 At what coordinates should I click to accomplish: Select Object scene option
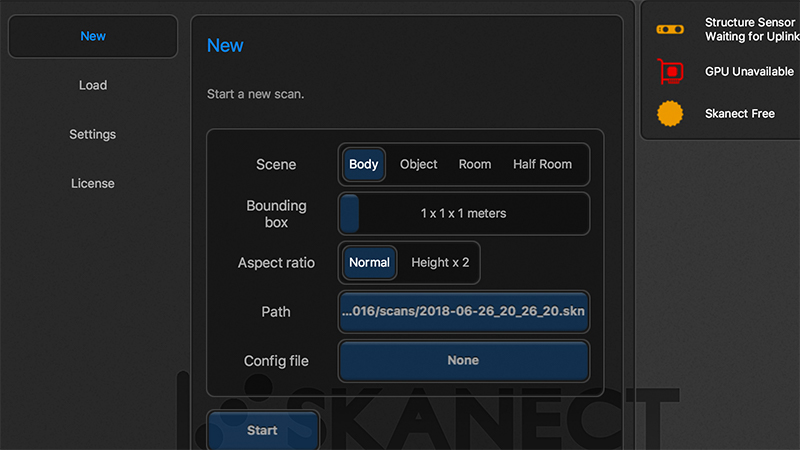tap(418, 164)
